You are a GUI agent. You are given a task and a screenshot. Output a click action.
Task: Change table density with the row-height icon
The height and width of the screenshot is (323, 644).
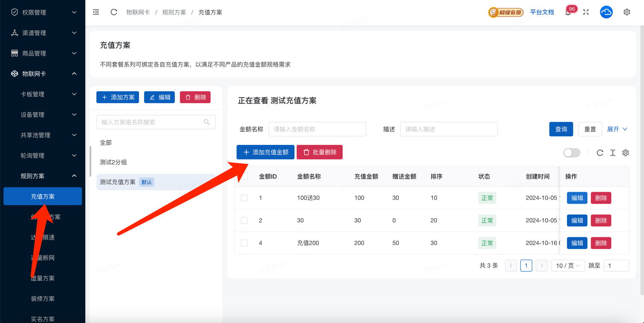click(x=612, y=153)
